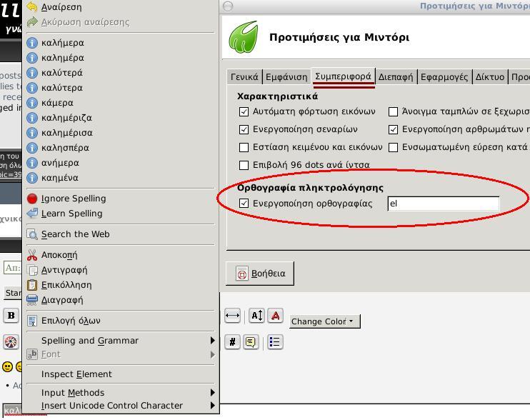Viewport: 530px width, 420px height.
Task: Click the Midori green leaf logo
Action: 244,37
